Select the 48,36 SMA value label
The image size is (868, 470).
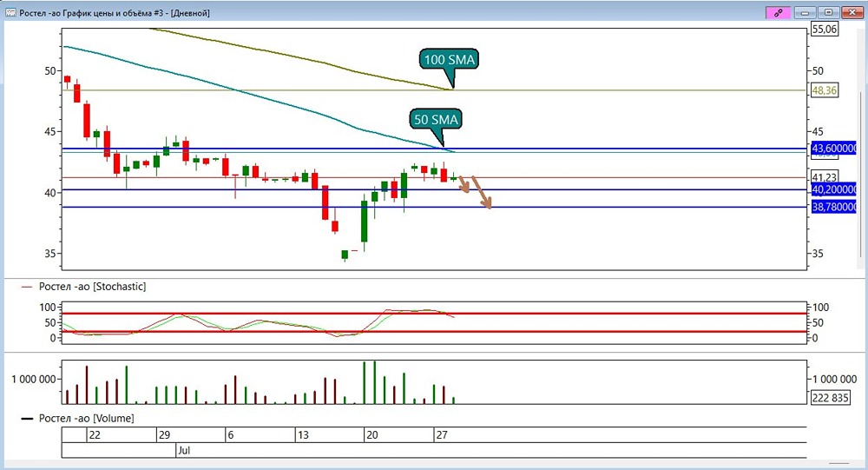click(825, 90)
